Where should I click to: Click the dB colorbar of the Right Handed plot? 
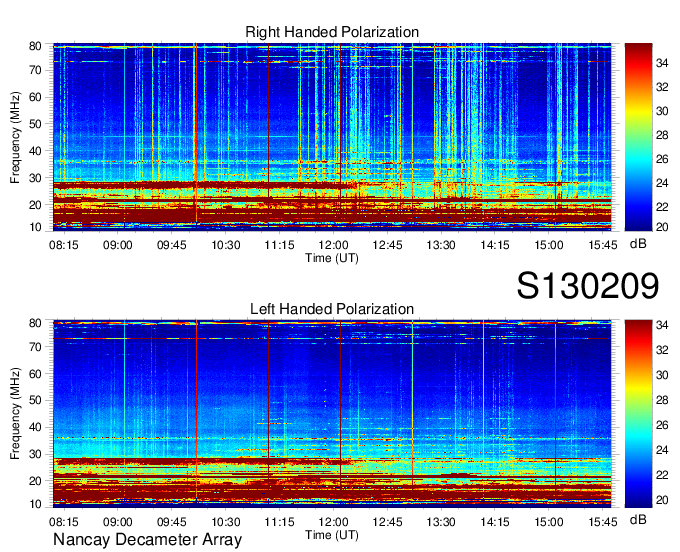point(638,137)
